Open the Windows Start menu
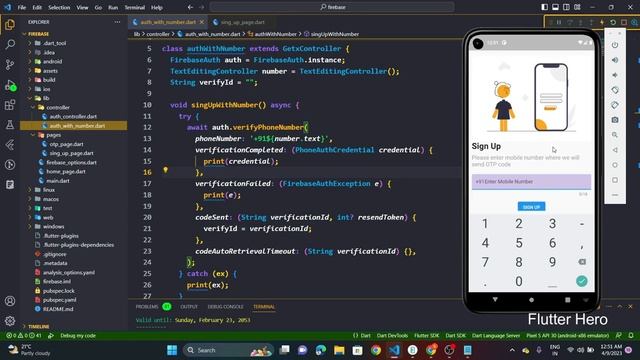The height and width of the screenshot is (360, 640). 172,350
